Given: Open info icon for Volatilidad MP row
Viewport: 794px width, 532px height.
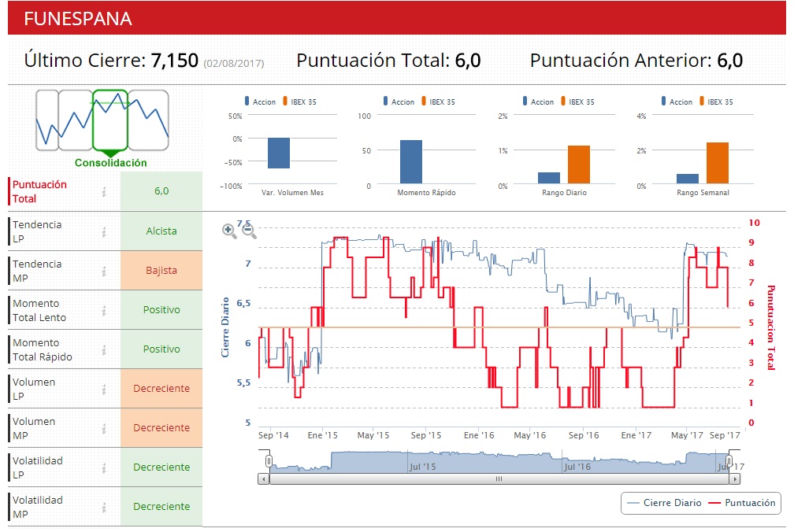Looking at the screenshot, I should pyautogui.click(x=104, y=508).
